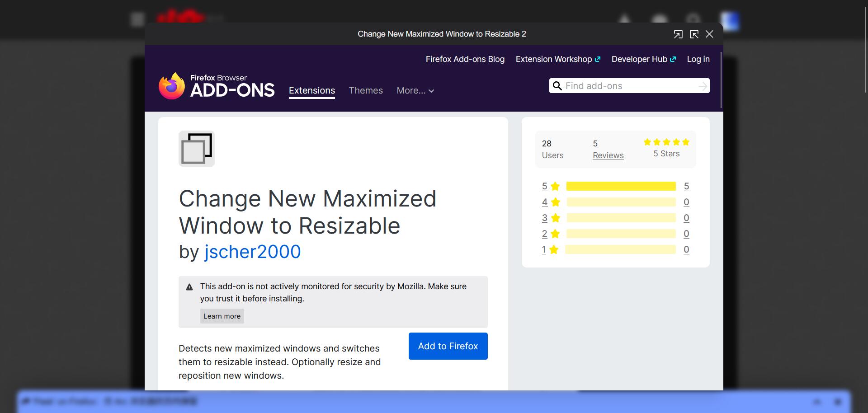Image resolution: width=868 pixels, height=413 pixels.
Task: Open the 5 Reviews link
Action: pos(608,150)
